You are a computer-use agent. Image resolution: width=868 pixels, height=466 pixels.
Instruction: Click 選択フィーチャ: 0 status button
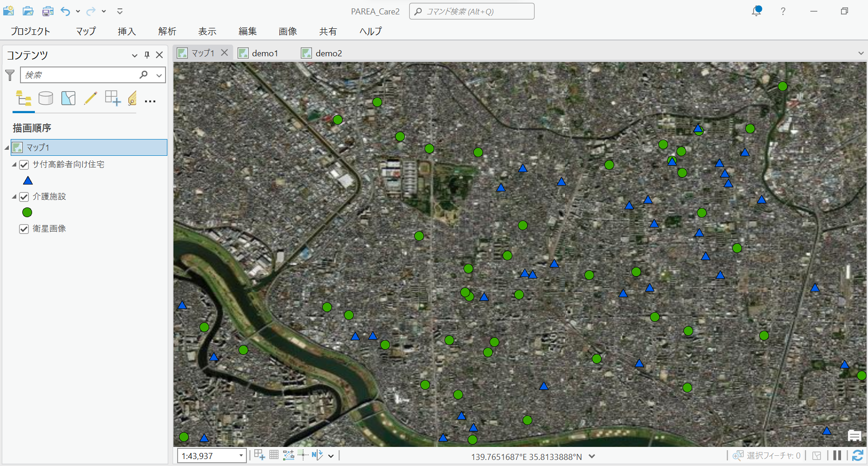click(767, 456)
